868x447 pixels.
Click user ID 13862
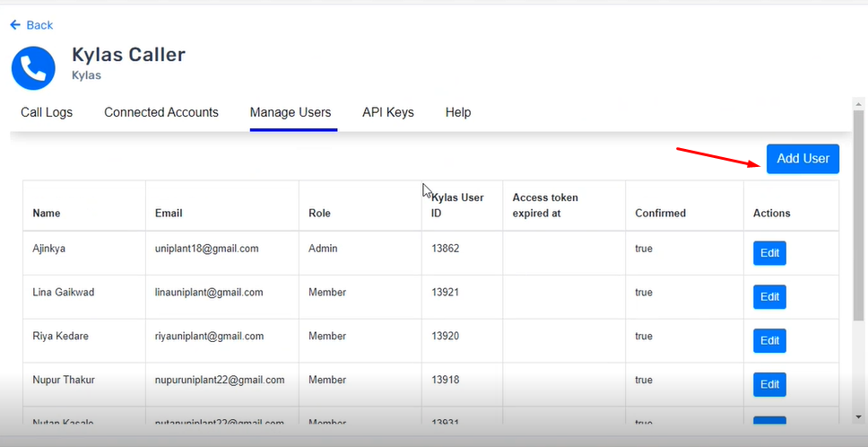[445, 249]
